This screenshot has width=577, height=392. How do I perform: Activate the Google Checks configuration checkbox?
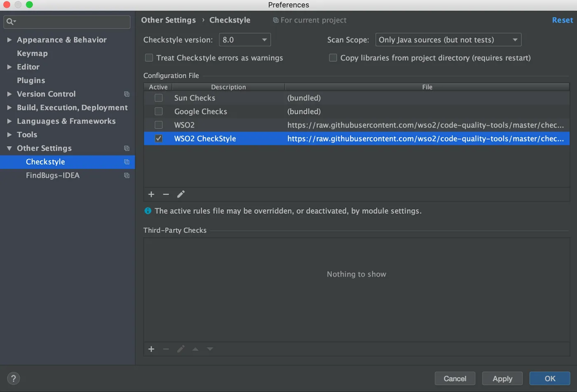click(159, 112)
